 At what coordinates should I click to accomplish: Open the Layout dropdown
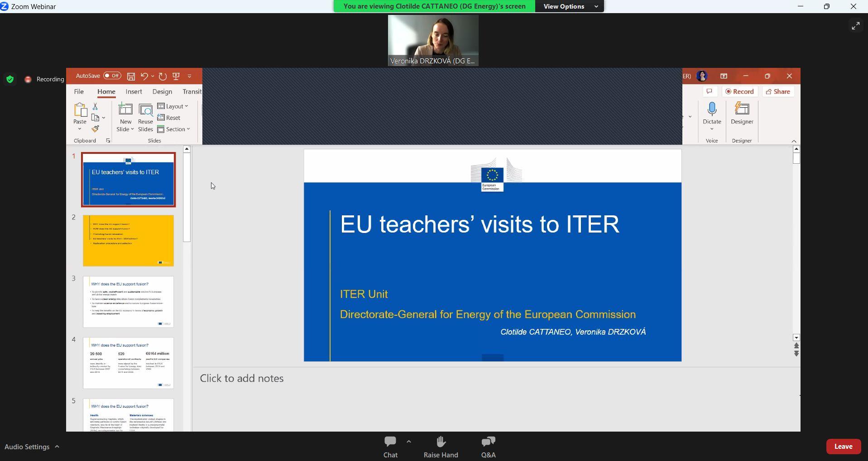click(x=173, y=106)
